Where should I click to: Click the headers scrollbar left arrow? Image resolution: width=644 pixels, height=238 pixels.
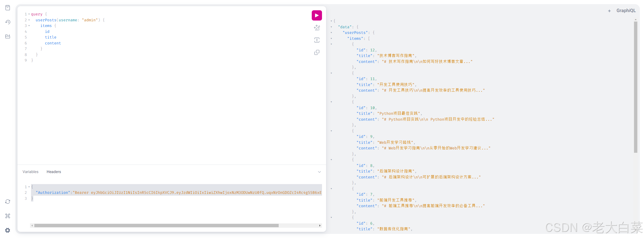[32, 225]
